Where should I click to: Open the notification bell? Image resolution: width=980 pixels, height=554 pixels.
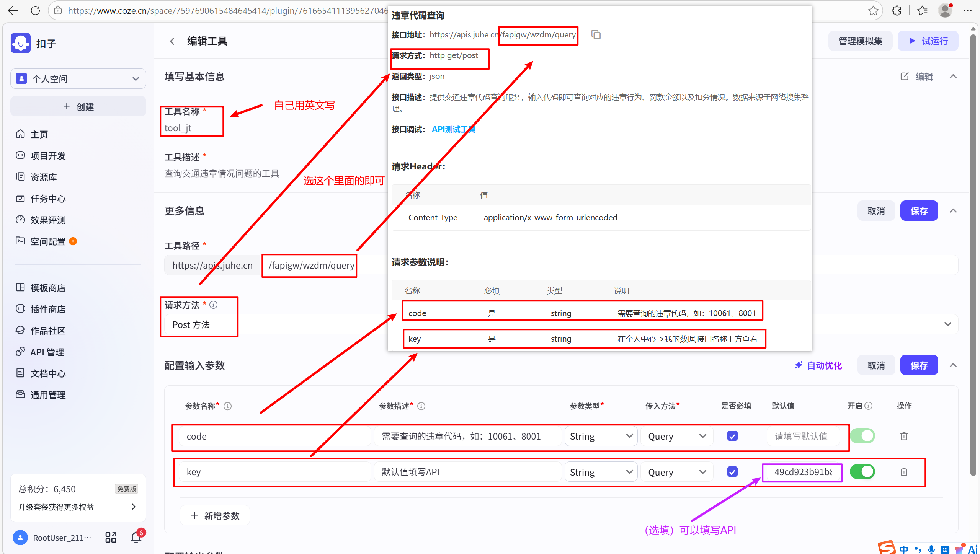pyautogui.click(x=136, y=537)
